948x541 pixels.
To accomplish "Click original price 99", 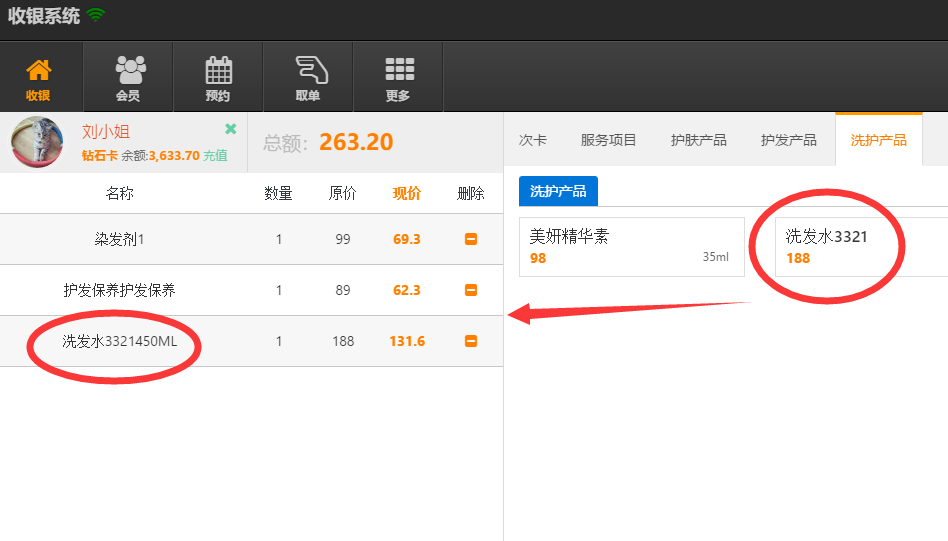I will click(x=343, y=239).
